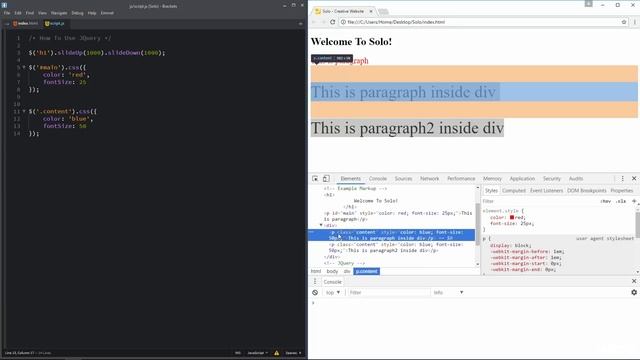Open the Edit menu in Brackets
This screenshot has width=640, height=360.
[x=18, y=13]
